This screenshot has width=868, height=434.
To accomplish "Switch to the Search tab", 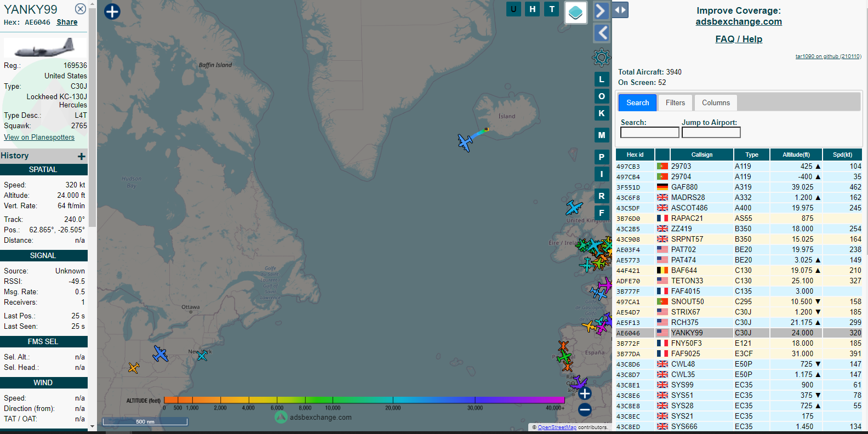I will (x=637, y=102).
